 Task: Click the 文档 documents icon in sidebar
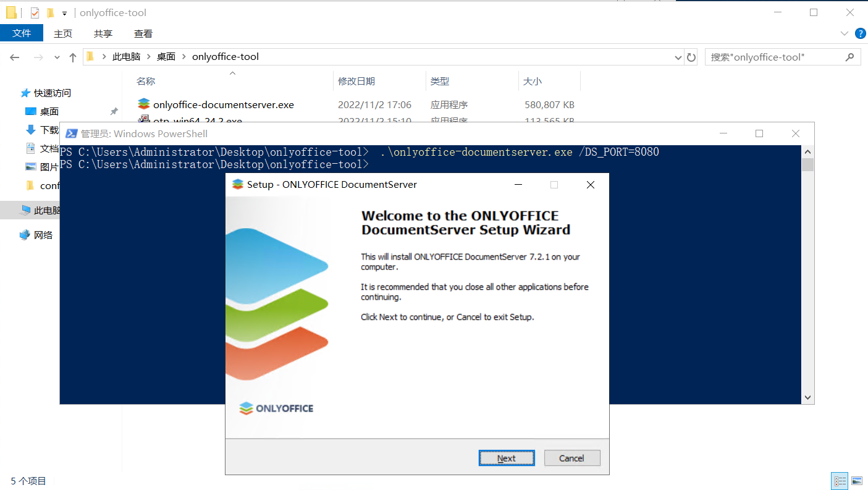[31, 148]
